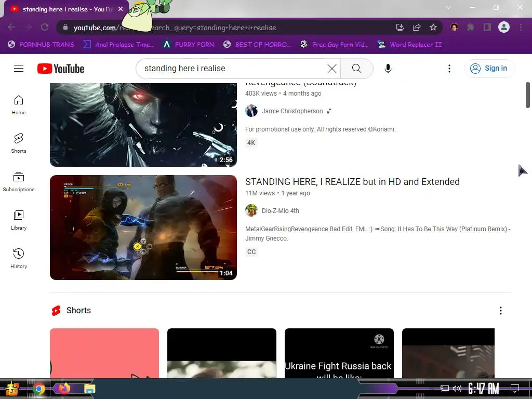
Task: Open the tab search chevron dropdown
Action: click(448, 7)
